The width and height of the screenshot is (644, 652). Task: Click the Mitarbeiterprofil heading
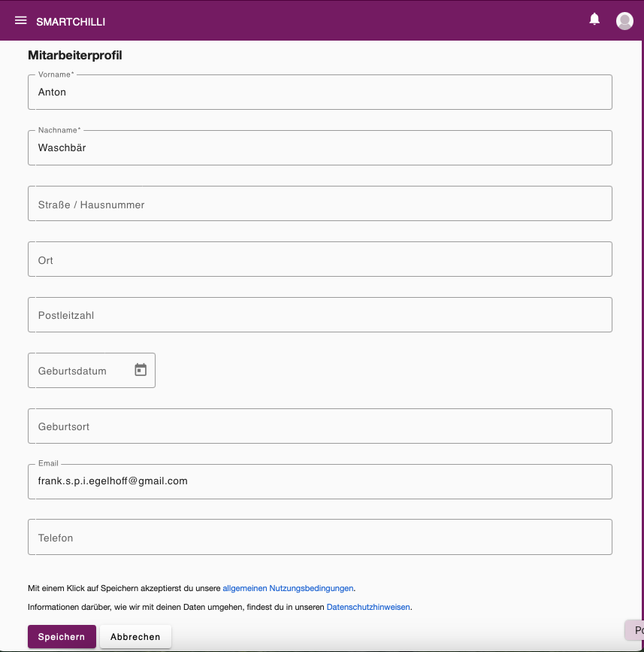click(75, 56)
